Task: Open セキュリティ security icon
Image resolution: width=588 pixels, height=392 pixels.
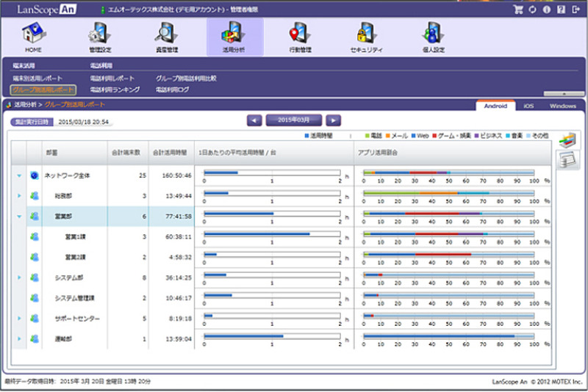Action: [366, 35]
